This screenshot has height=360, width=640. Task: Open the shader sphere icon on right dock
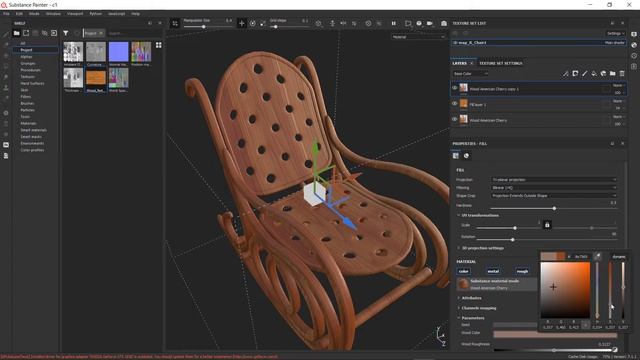click(634, 45)
